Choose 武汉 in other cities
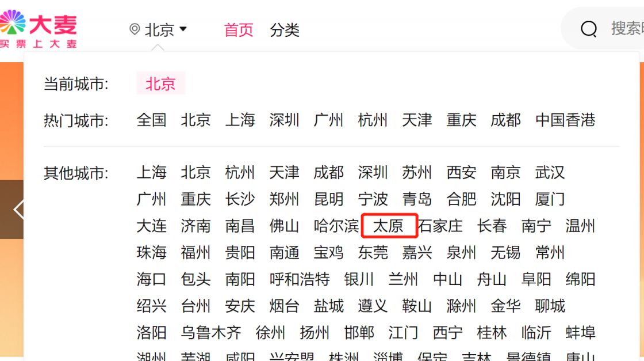This screenshot has width=644, height=361. coord(550,172)
